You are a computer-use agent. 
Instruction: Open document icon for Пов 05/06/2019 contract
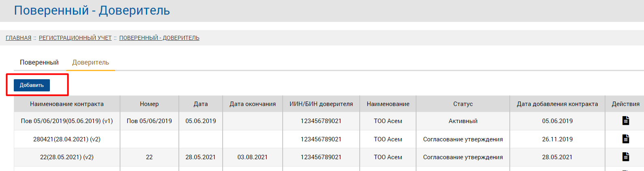pyautogui.click(x=626, y=121)
